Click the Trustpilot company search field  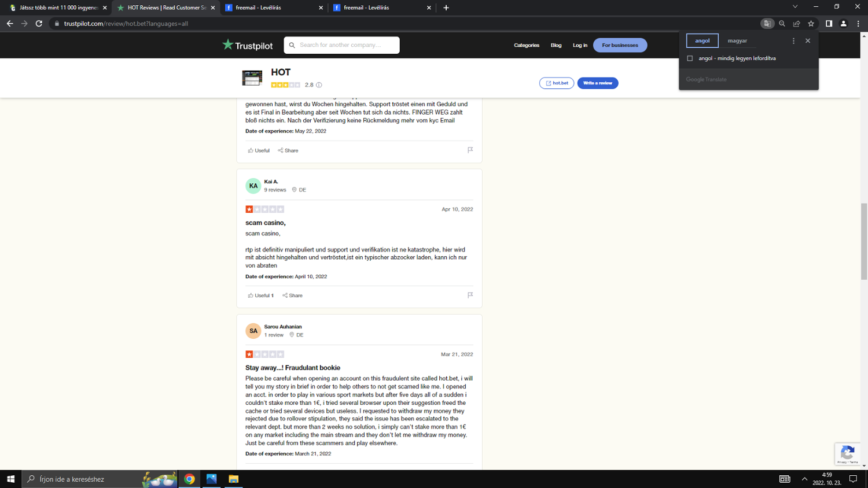coord(341,45)
